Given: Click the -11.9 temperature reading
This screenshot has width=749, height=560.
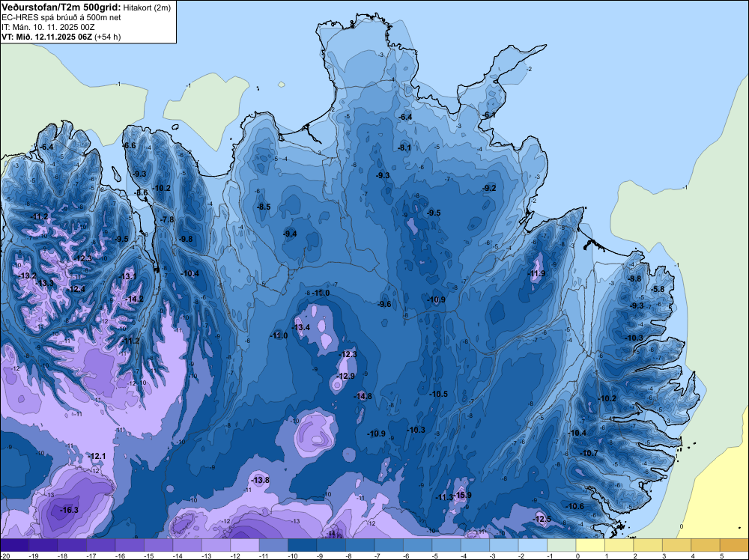Looking at the screenshot, I should pos(536,273).
